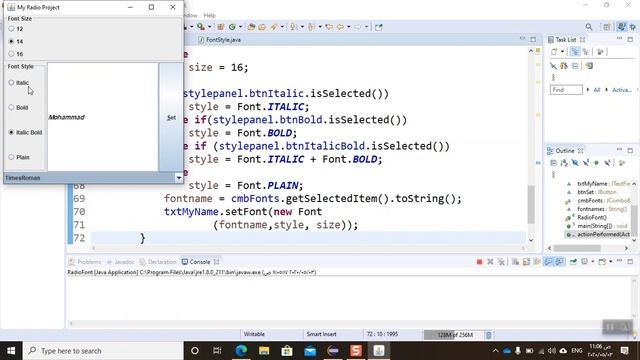Click the Last Edit Location icon
Image resolution: width=640 pixels, height=360 pixels.
[x=329, y=27]
